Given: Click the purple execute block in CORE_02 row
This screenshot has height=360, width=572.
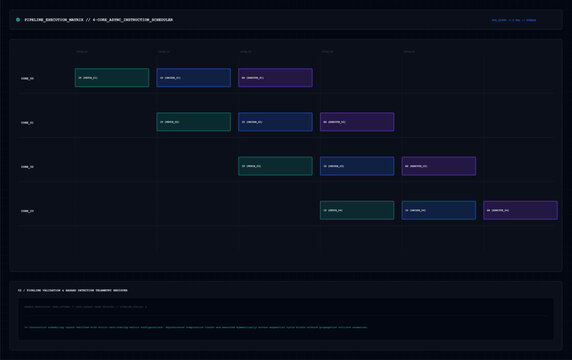Looking at the screenshot, I should pos(439,166).
